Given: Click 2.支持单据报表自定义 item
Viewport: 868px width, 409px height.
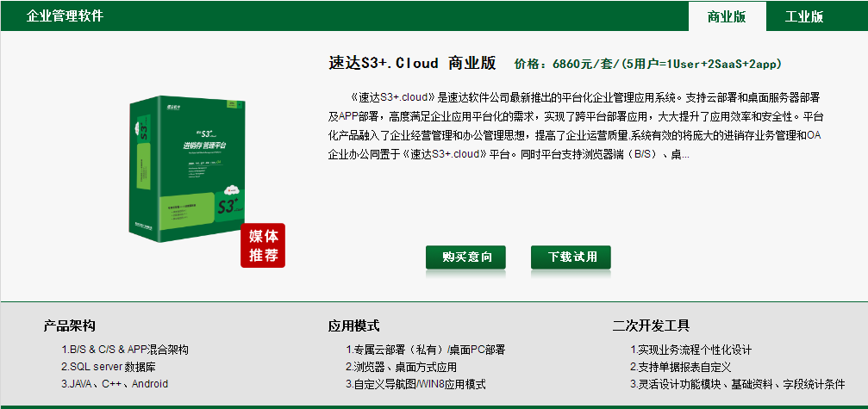Looking at the screenshot, I should click(x=681, y=367).
